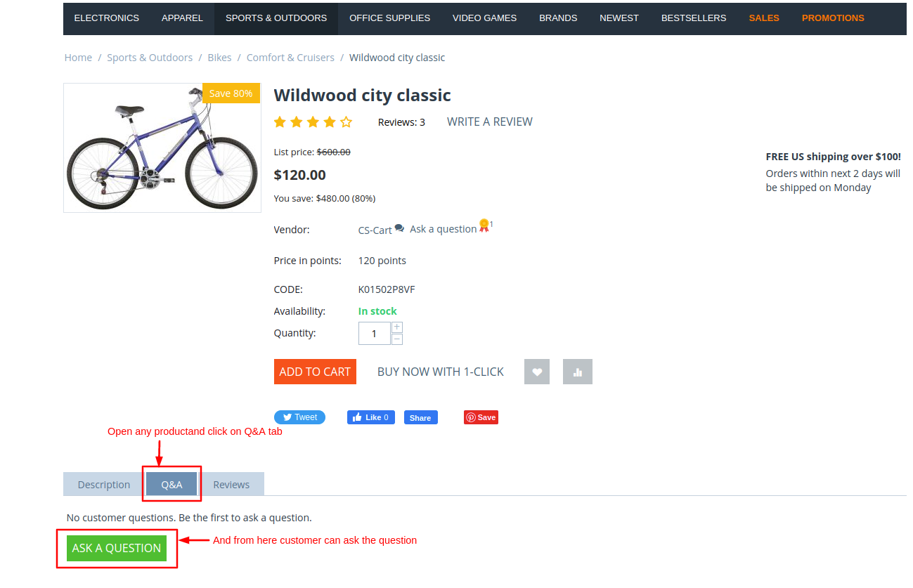Open the Electronics menu category
Viewport: 913px width, 588px height.
(107, 18)
